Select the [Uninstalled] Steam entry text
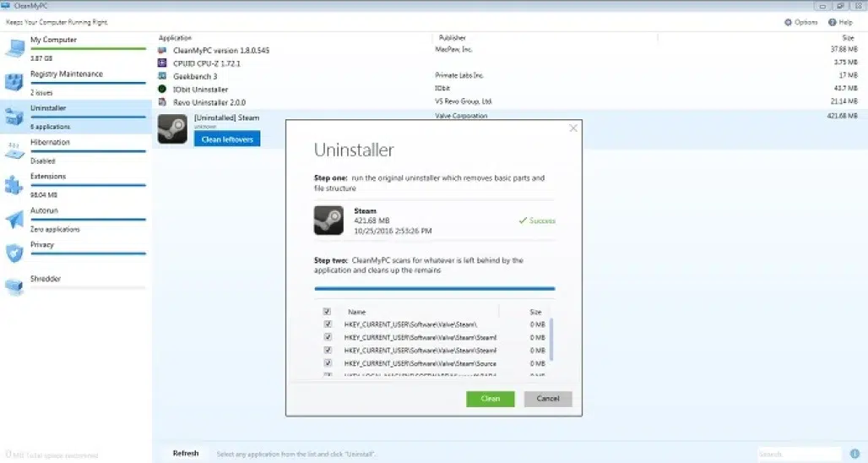 tap(226, 118)
